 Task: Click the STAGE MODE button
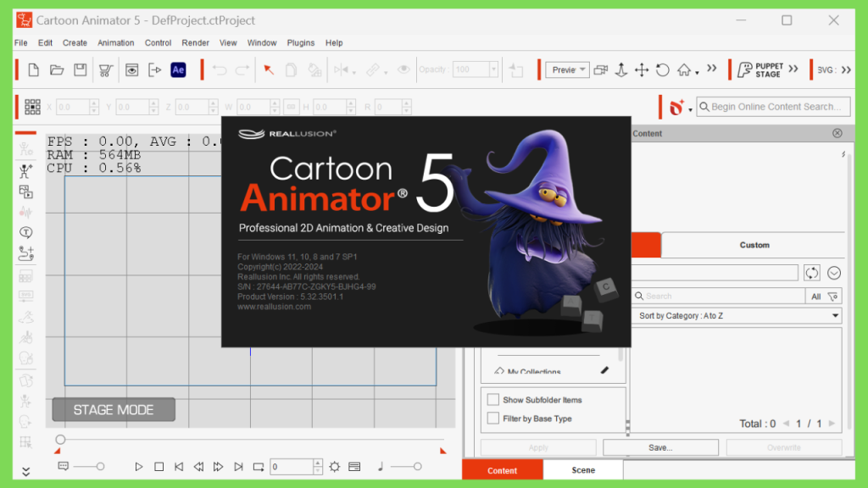point(114,409)
